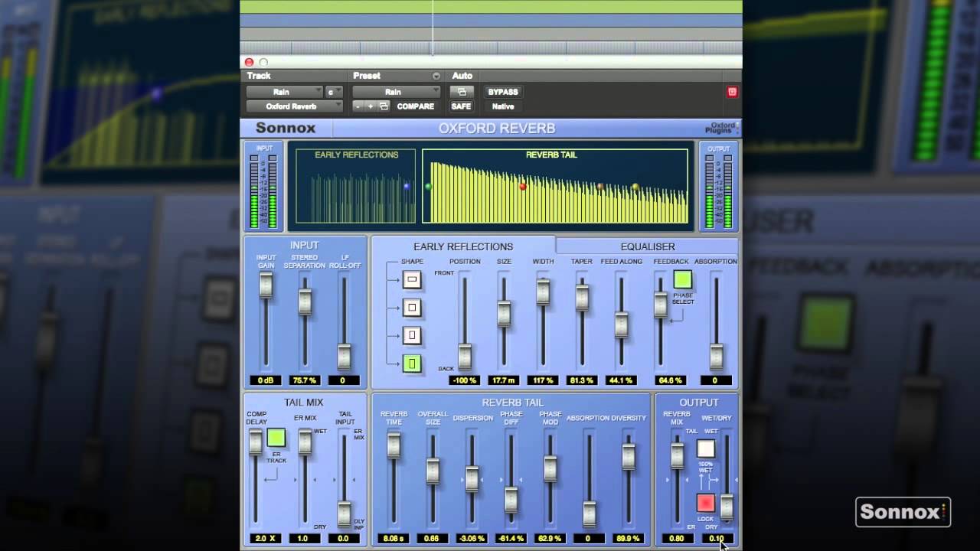Open the Rain track selector dropdown
The width and height of the screenshot is (980, 551).
(285, 92)
